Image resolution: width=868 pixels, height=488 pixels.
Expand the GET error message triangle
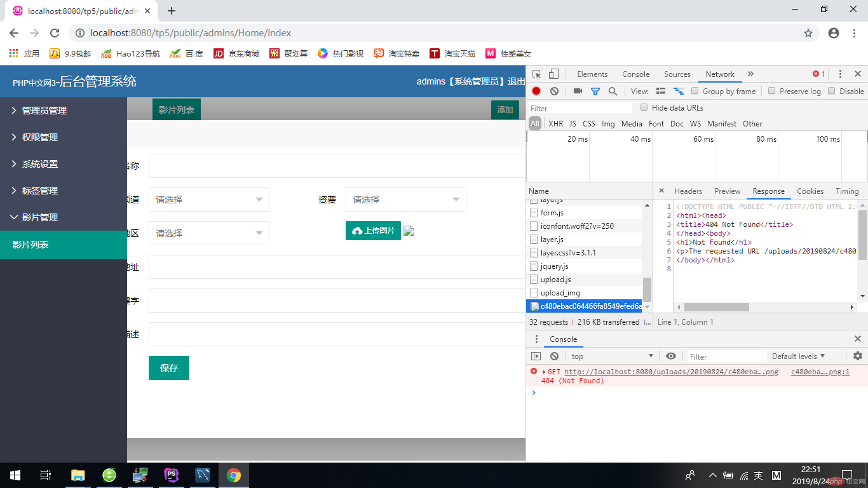(x=544, y=372)
